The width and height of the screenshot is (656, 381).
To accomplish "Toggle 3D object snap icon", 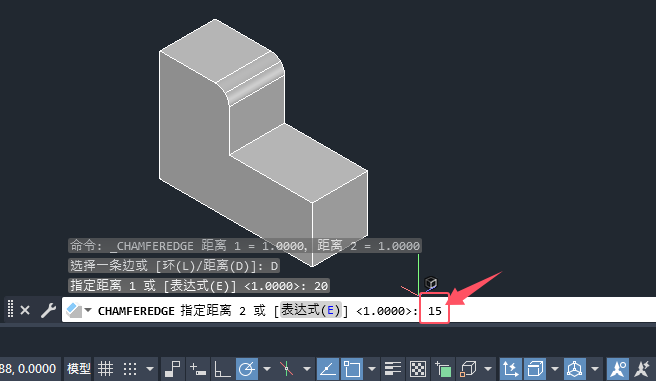I will [468, 369].
